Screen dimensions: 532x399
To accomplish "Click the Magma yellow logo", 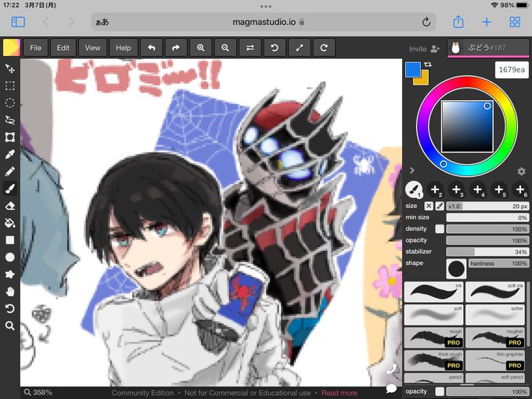I will coord(12,48).
